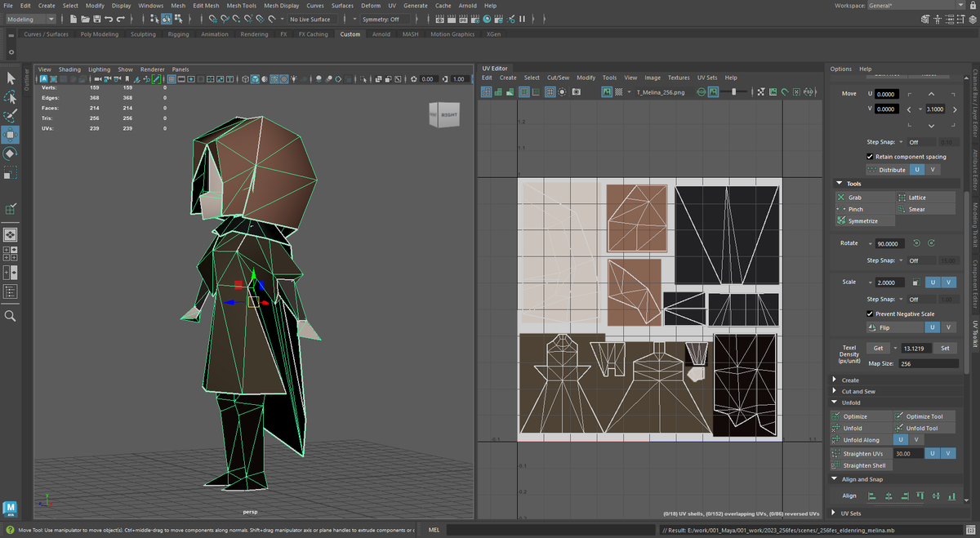Activate the Paint Selection tool
The image size is (980, 538).
[11, 115]
